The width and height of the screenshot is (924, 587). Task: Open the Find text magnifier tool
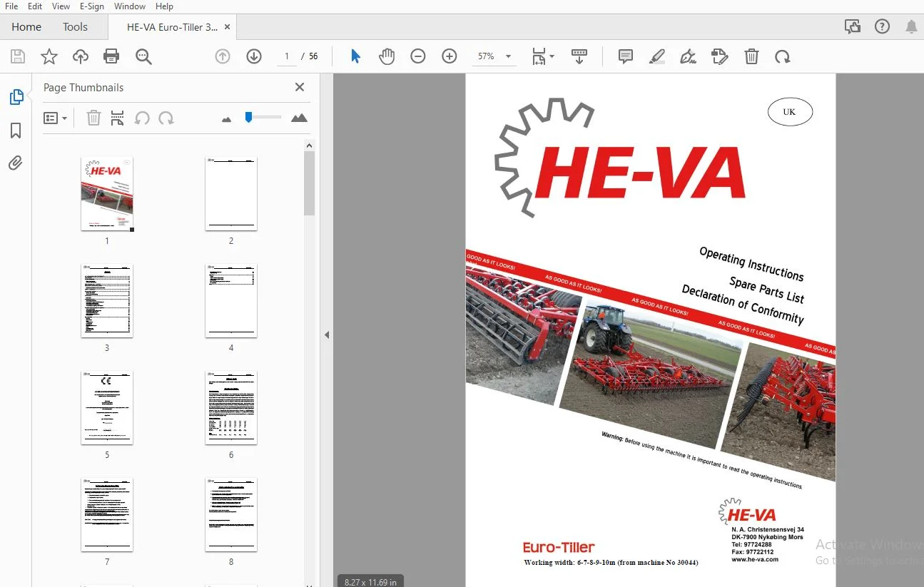[143, 57]
